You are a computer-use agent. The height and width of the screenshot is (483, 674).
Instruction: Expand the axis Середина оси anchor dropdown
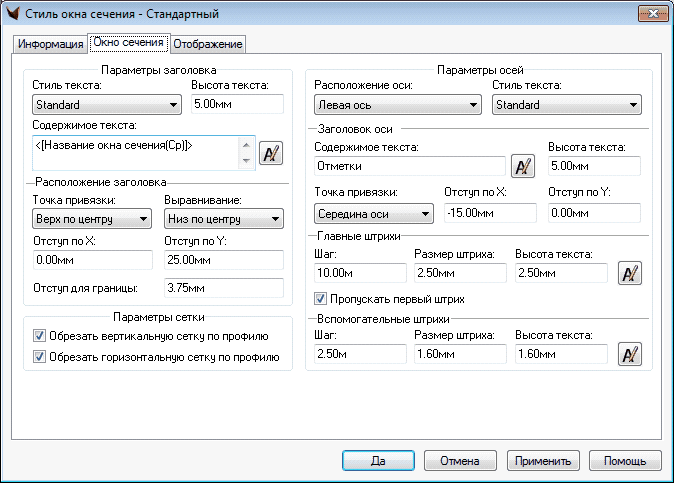click(373, 213)
